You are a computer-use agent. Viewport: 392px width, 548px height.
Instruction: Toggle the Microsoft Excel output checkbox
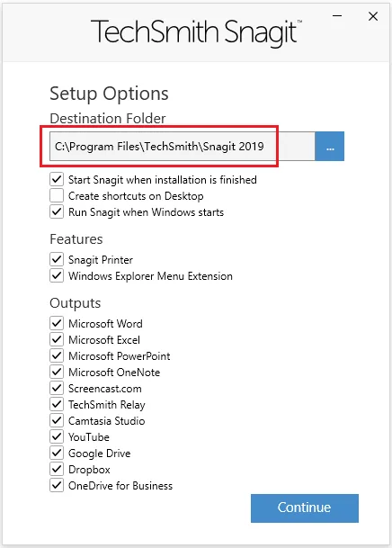coord(57,339)
